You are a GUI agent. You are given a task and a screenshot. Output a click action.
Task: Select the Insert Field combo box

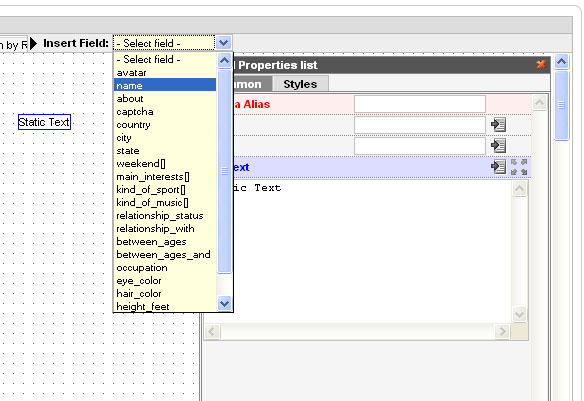pos(172,43)
